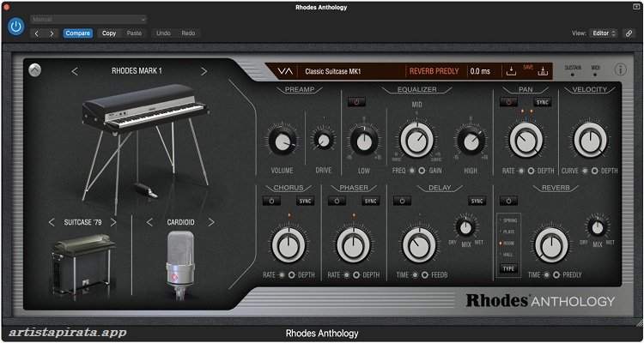Select the Velocity CURVE radio button
The height and width of the screenshot is (343, 644).
click(585, 171)
